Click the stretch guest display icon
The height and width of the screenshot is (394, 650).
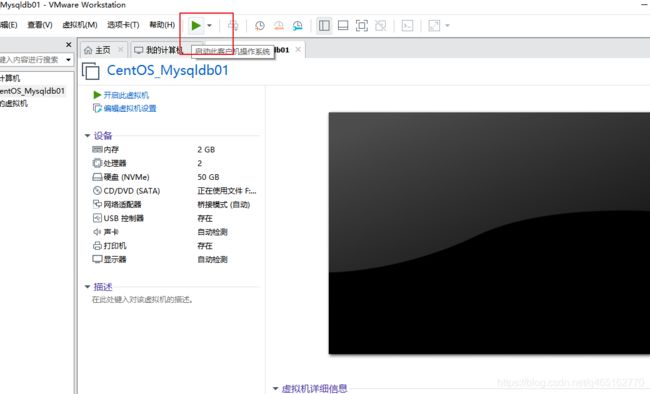pos(434,26)
